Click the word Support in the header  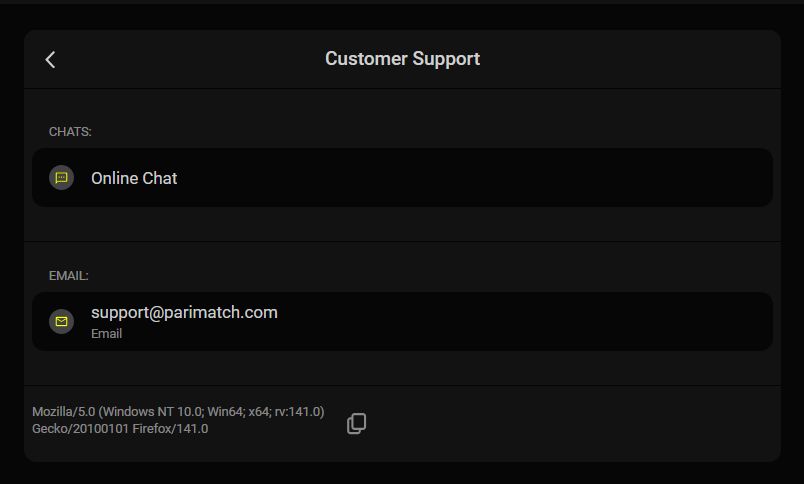tap(446, 59)
